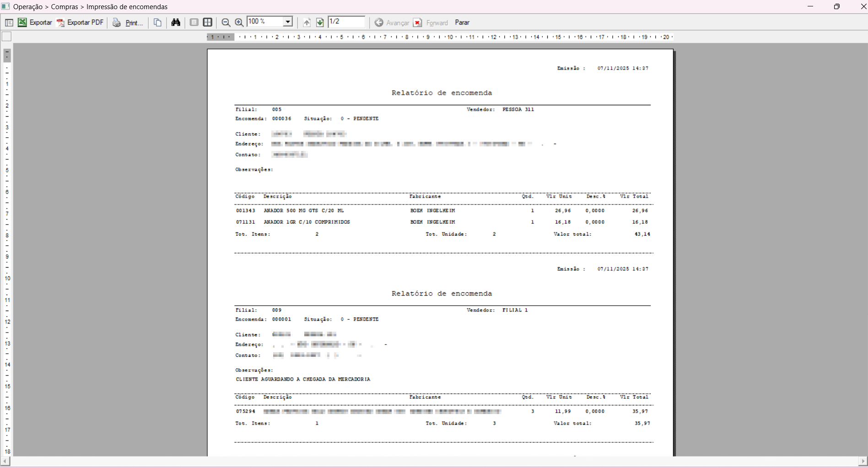Click the application icon in title bar

click(5, 6)
